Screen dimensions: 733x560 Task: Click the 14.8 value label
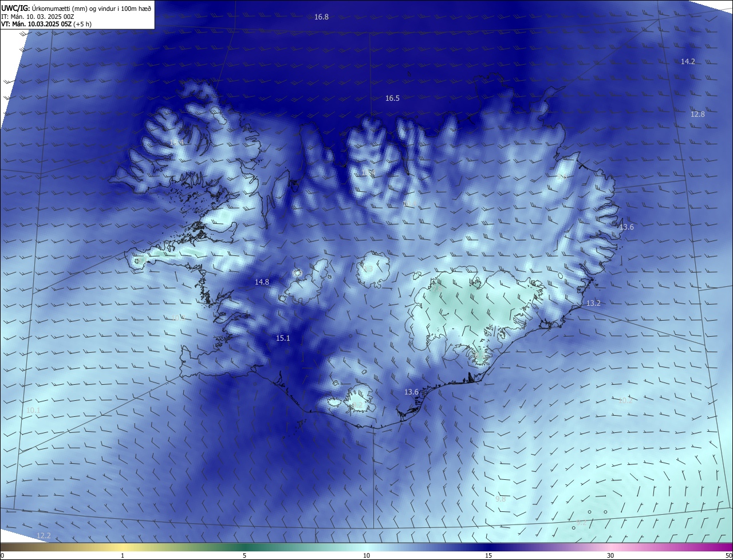(x=262, y=282)
